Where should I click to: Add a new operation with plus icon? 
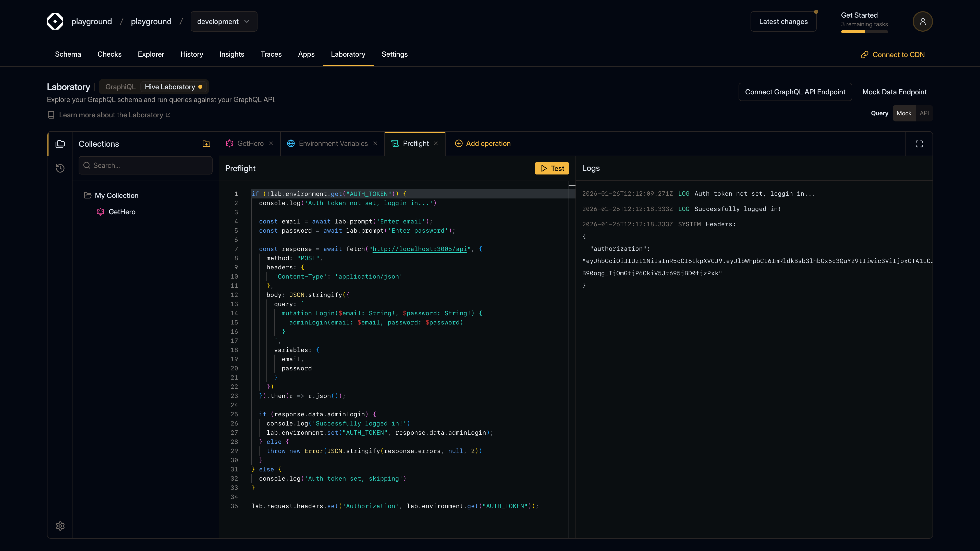pos(459,143)
